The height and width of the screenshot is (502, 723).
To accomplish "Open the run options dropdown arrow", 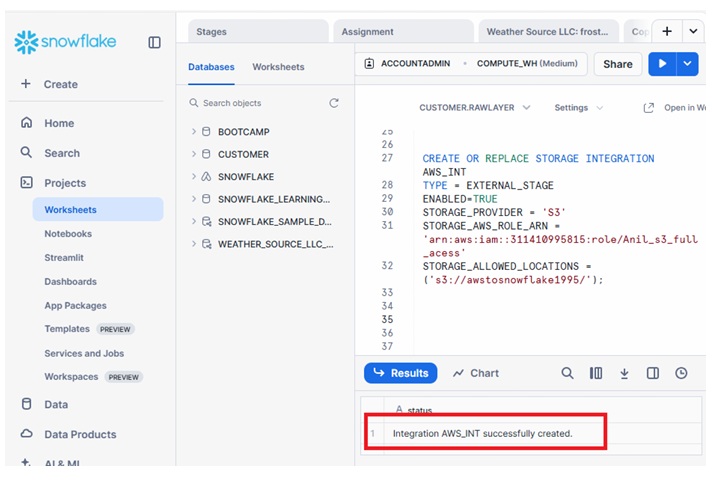I will tap(686, 64).
